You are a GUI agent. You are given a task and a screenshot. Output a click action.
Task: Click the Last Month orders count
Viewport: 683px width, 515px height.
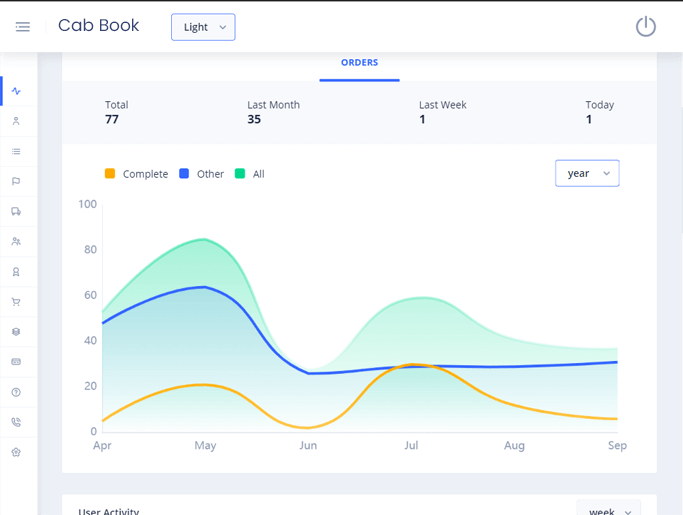(x=254, y=120)
